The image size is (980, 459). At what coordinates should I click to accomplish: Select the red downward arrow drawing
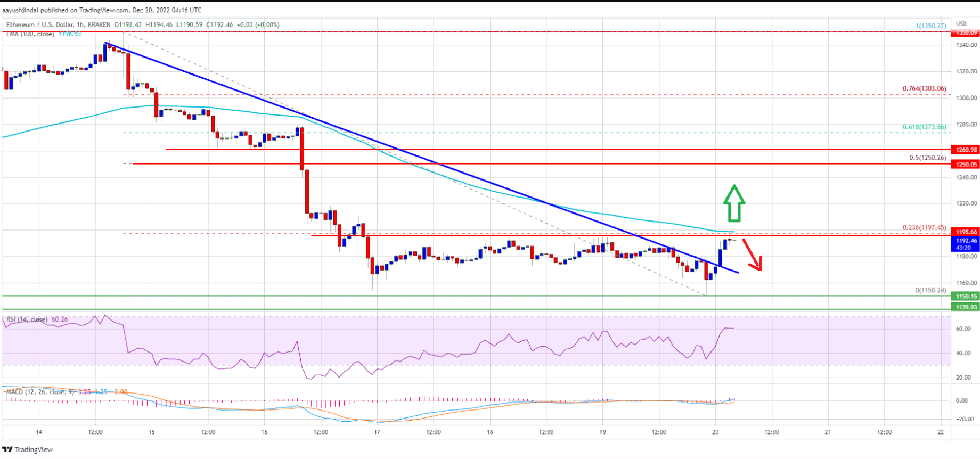click(753, 256)
